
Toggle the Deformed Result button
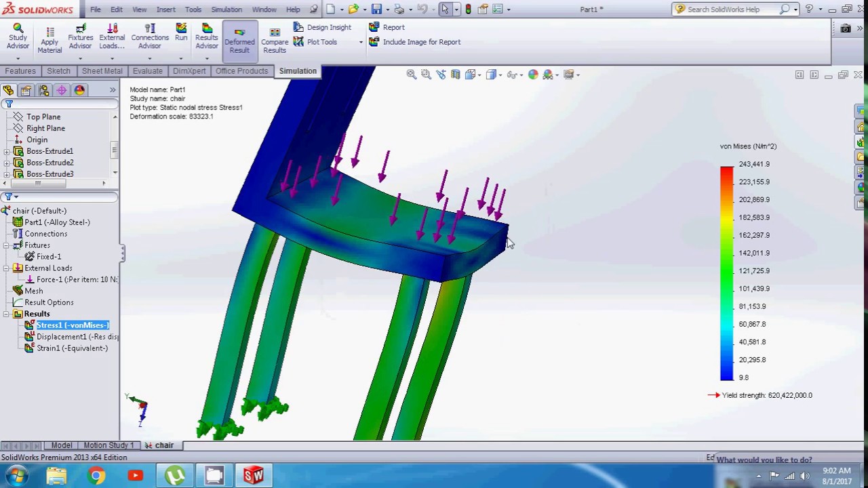pyautogui.click(x=239, y=41)
